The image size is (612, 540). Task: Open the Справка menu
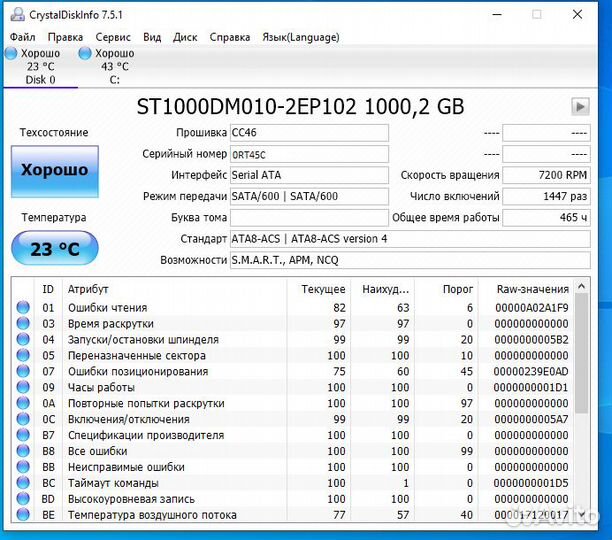pos(230,37)
